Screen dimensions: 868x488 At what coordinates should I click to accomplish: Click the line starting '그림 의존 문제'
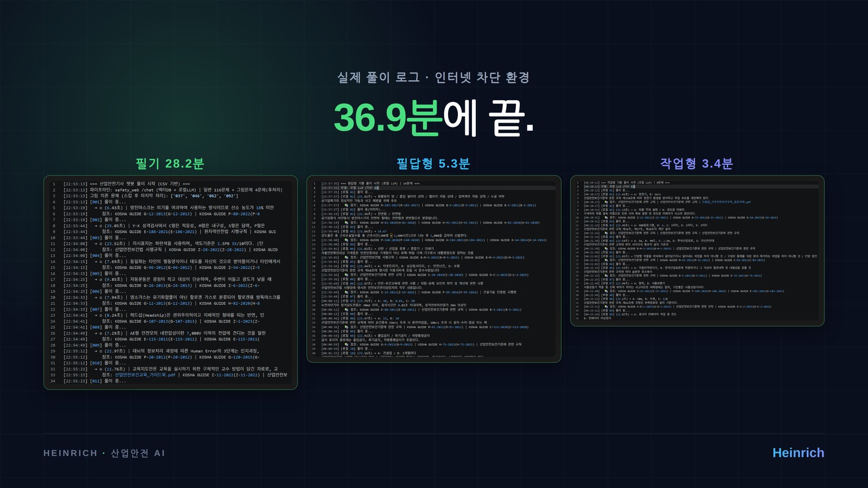150,196
